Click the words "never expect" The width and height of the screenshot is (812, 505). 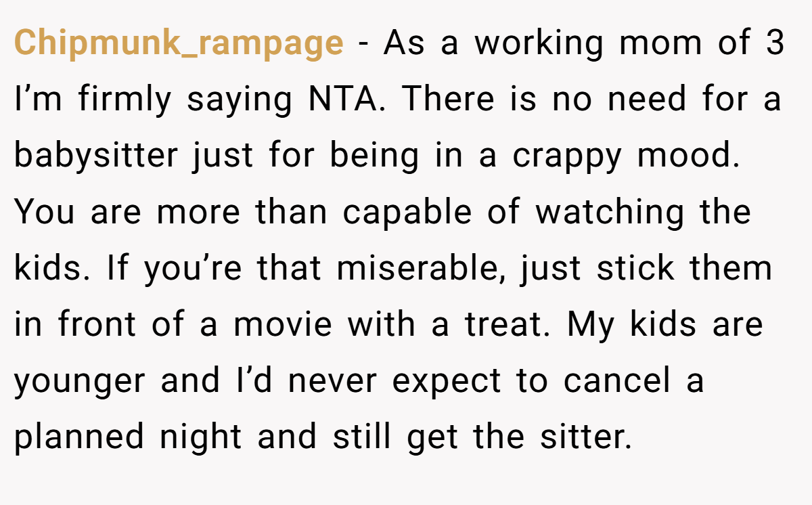[394, 381]
